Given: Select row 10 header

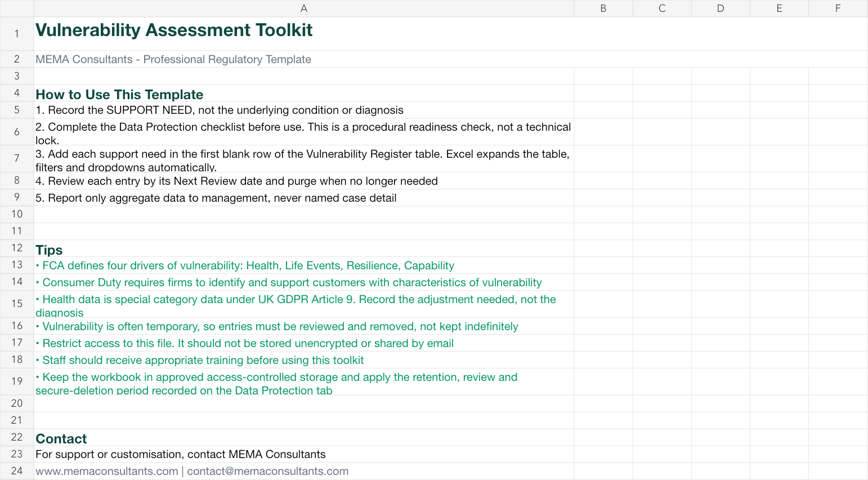Looking at the screenshot, I should (x=17, y=214).
